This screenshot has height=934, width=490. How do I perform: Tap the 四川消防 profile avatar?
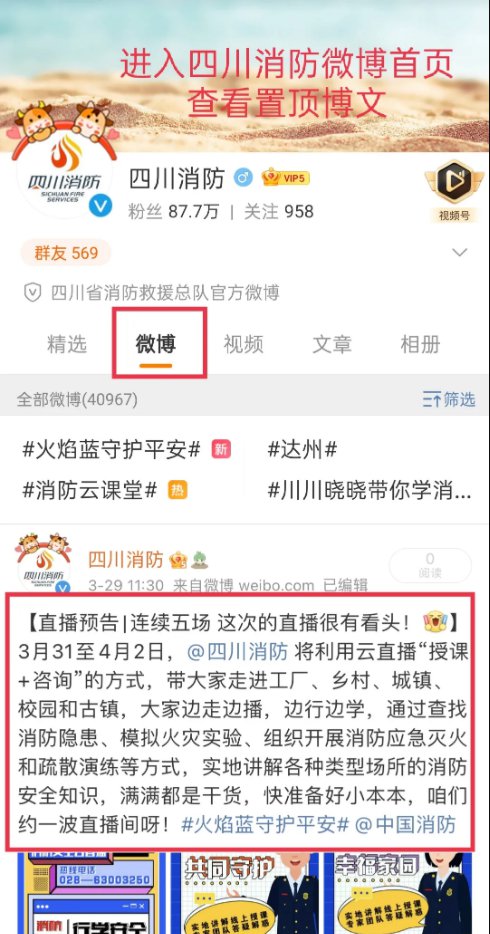point(65,174)
